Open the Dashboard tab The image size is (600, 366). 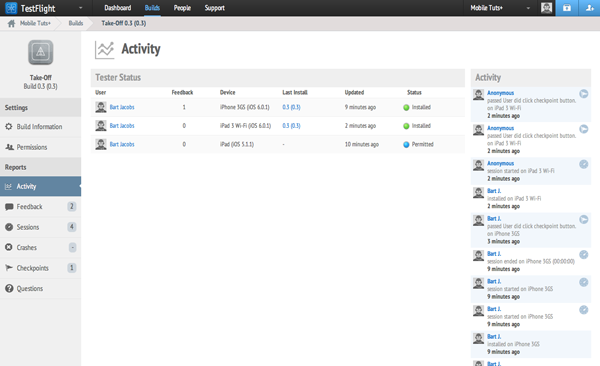tap(117, 8)
